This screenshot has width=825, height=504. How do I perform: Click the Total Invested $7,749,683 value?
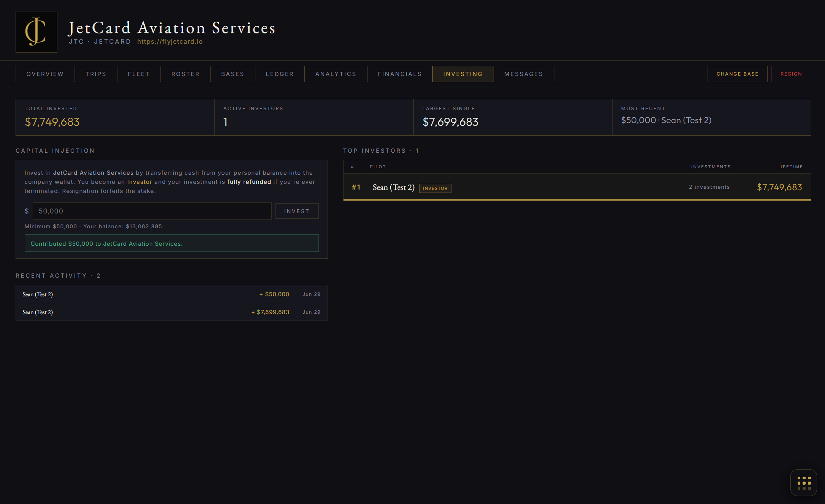pos(52,122)
